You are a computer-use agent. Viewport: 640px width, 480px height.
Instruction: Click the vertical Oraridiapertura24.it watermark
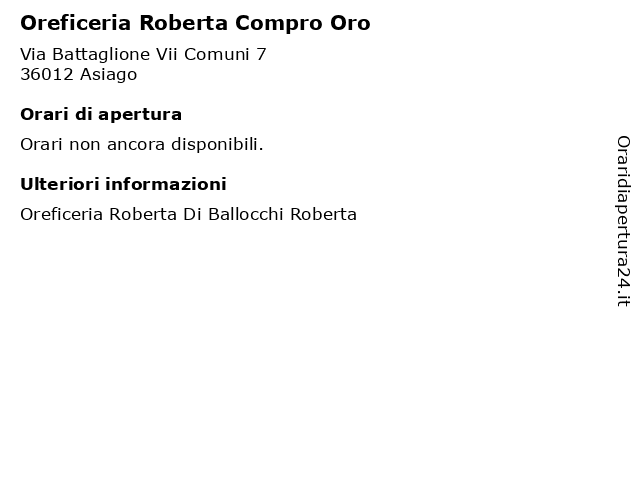pos(623,221)
